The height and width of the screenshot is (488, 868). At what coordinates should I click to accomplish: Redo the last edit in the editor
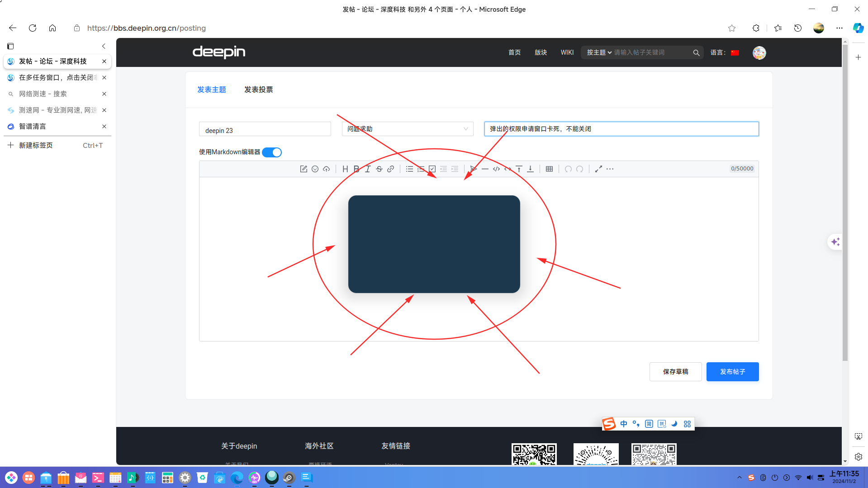tap(579, 169)
